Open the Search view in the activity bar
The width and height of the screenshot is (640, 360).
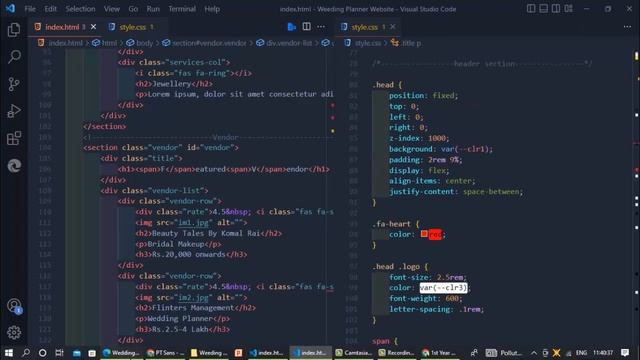pyautogui.click(x=14, y=57)
